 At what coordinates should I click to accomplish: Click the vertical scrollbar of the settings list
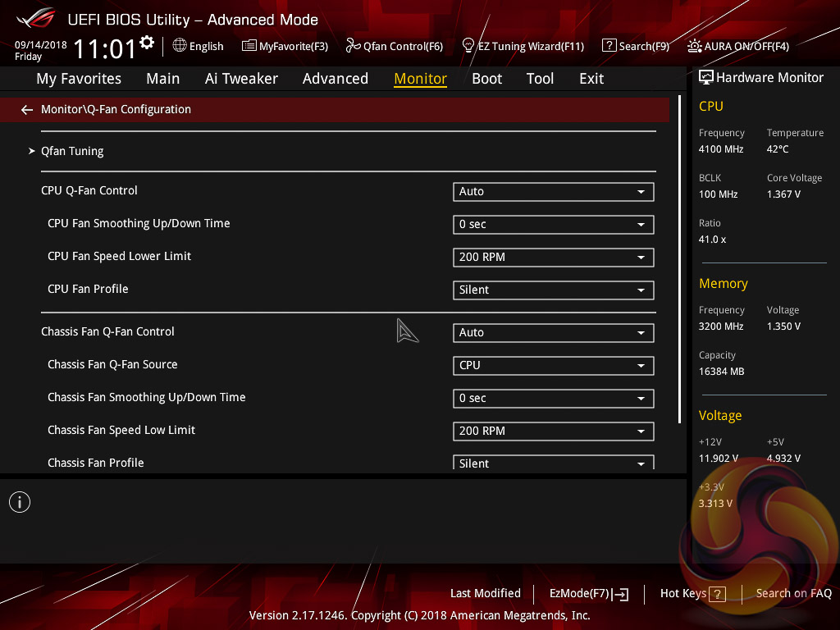tap(679, 262)
